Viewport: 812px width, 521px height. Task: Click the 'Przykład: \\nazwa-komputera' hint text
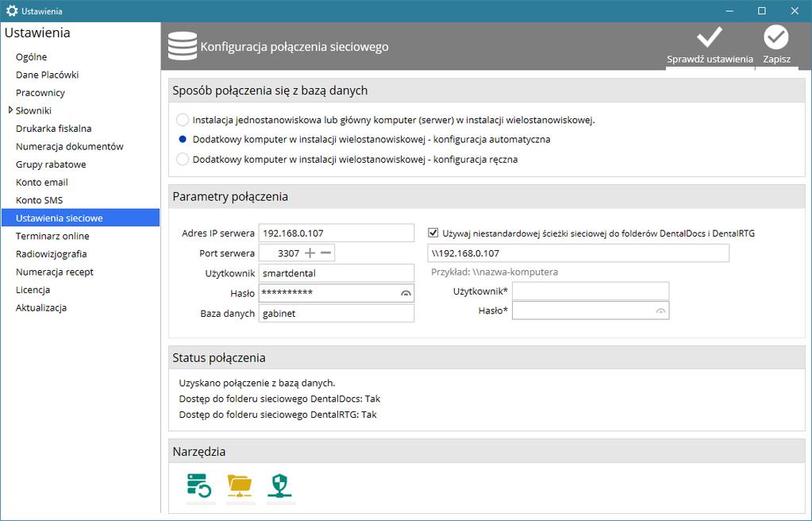pyautogui.click(x=495, y=272)
